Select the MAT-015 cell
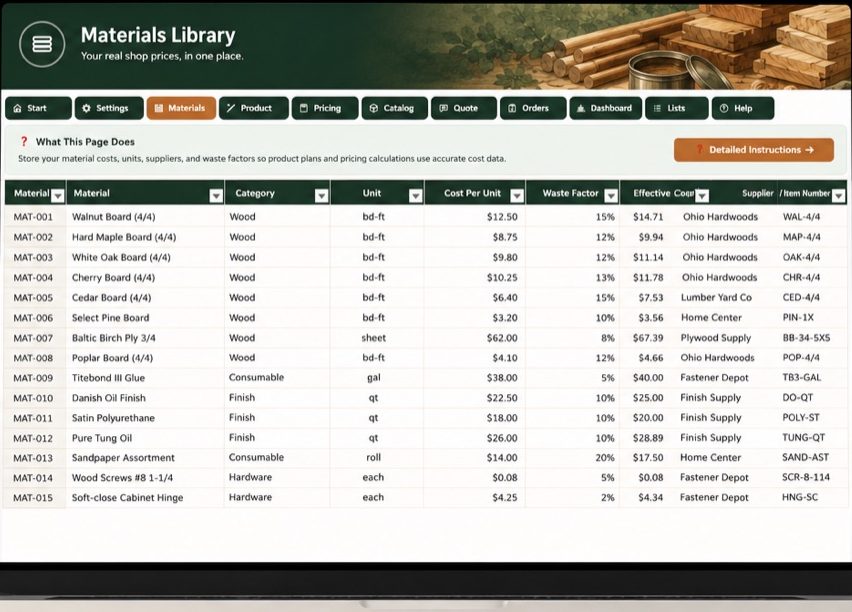The image size is (852, 612). pos(35,497)
